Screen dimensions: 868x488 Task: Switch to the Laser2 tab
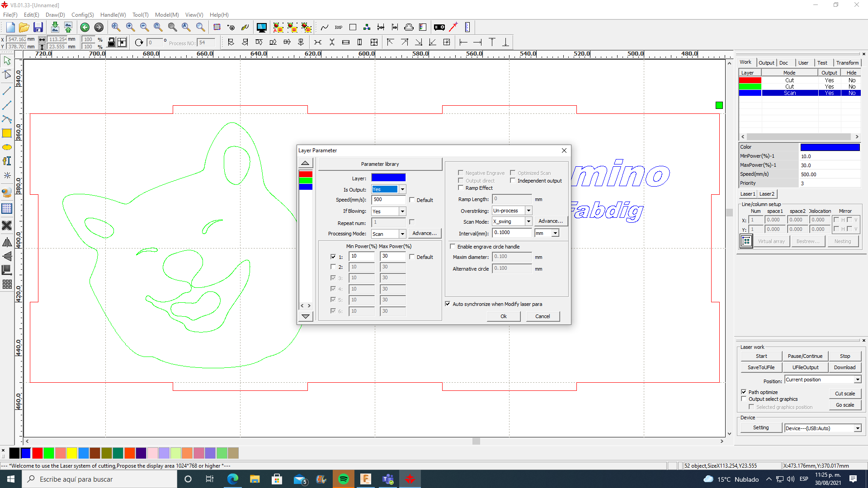click(x=767, y=194)
